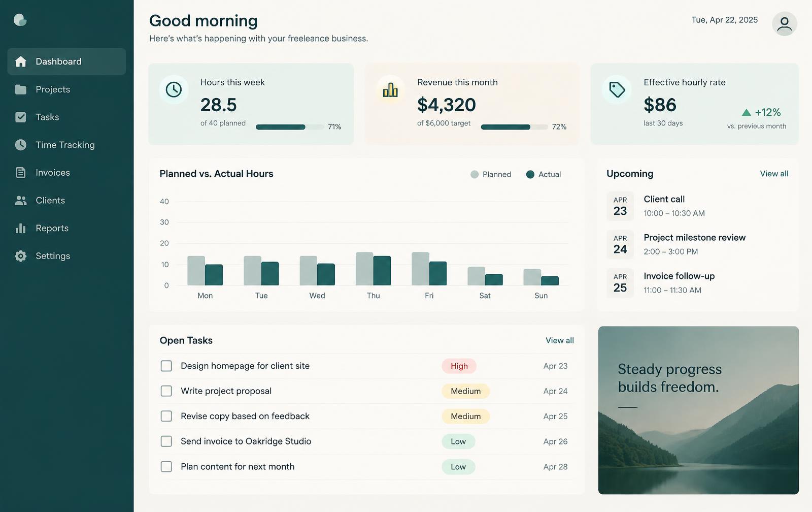Screen dimensions: 812x512
Task: Click the APR 25 date tile
Action: coord(620,283)
